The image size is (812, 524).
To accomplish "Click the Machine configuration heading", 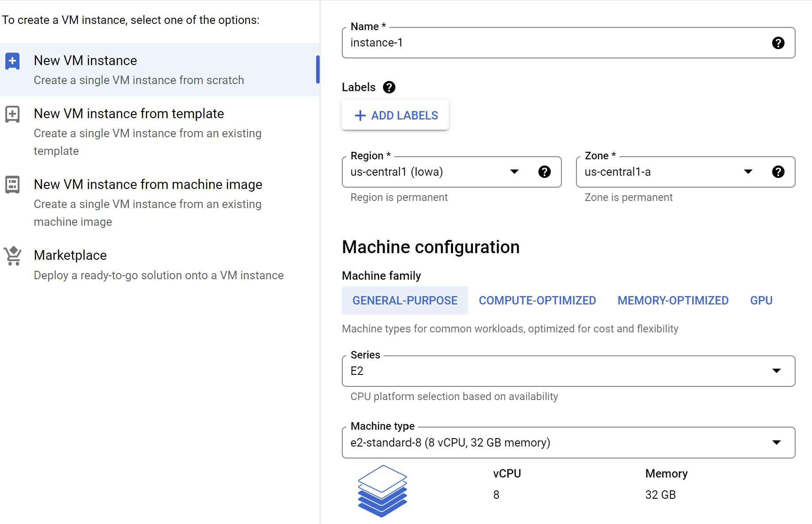I will coord(431,247).
